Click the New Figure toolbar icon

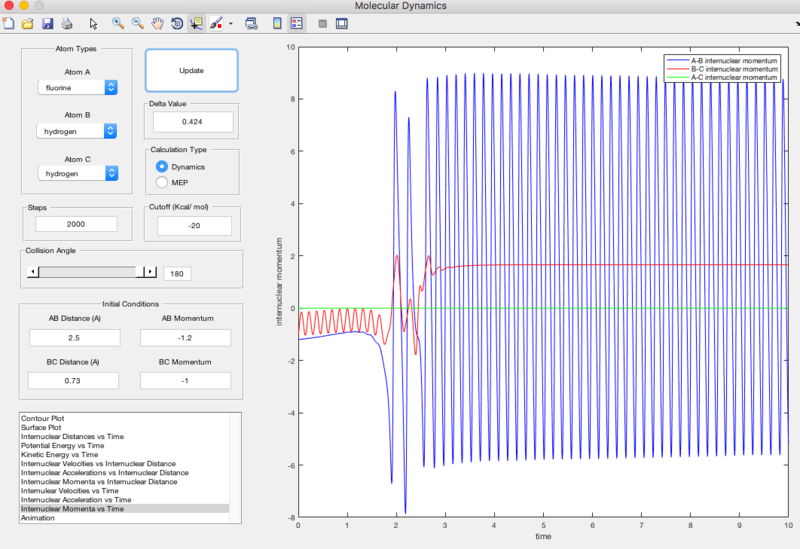pyautogui.click(x=8, y=23)
